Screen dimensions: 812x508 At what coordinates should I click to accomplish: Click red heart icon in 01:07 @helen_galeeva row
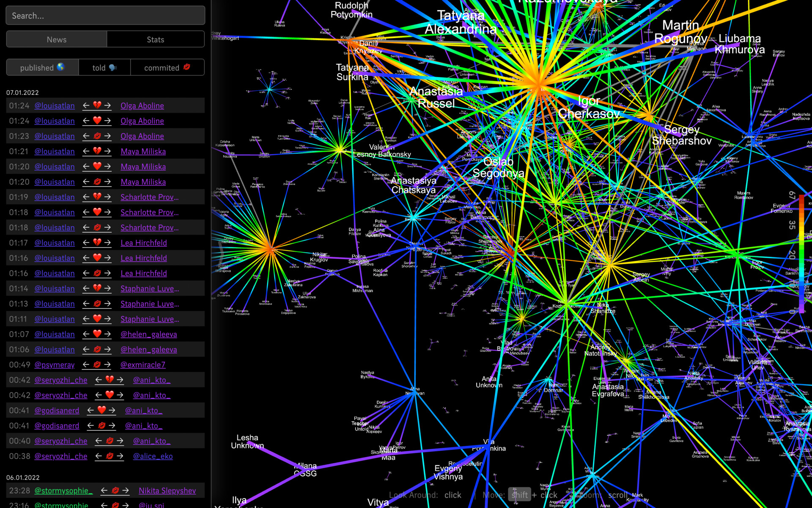(97, 334)
